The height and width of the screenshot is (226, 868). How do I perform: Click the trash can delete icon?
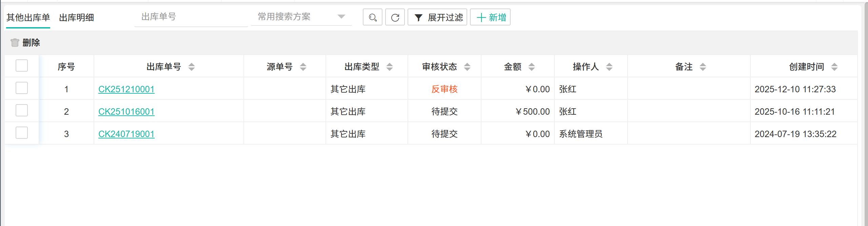pos(15,42)
